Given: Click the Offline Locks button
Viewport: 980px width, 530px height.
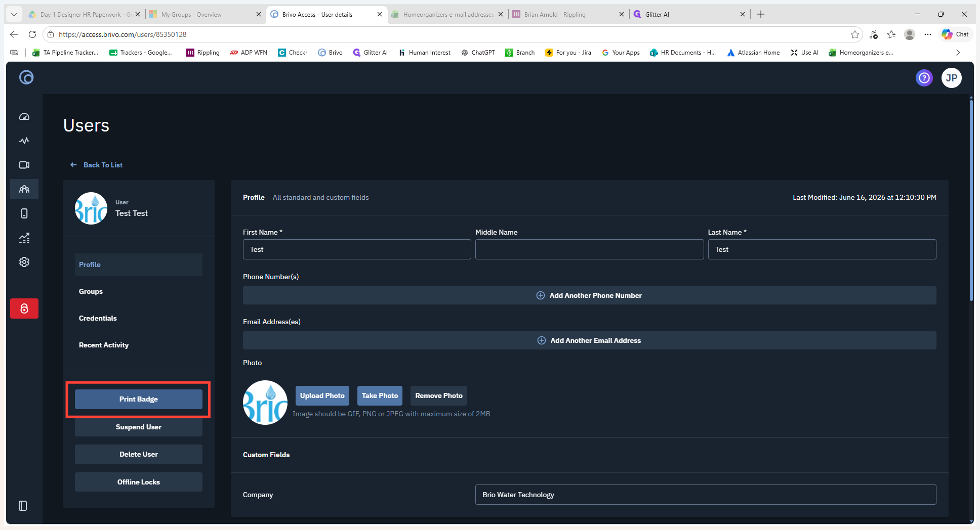Looking at the screenshot, I should pos(139,482).
